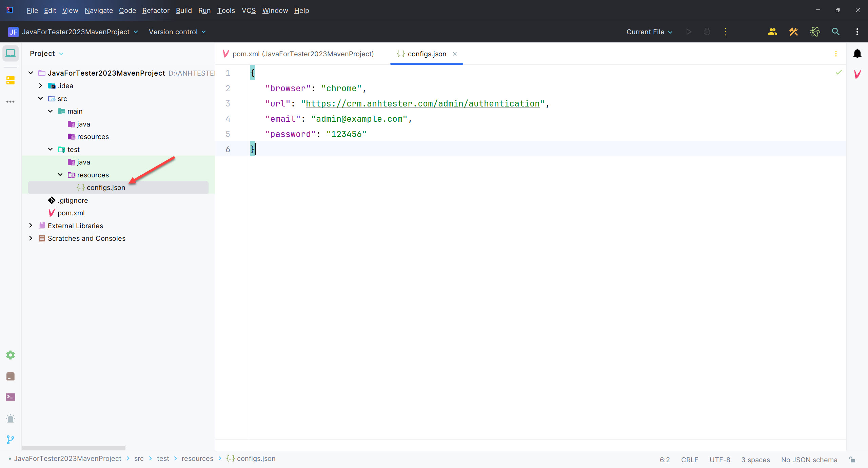Viewport: 868px width, 468px height.
Task: Select the java folder under test
Action: coord(83,162)
